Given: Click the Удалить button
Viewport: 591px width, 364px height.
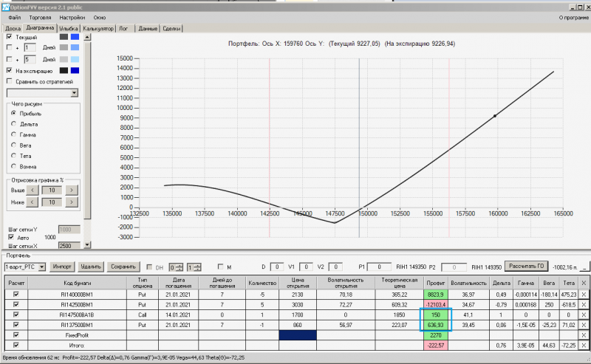Looking at the screenshot, I should [91, 267].
